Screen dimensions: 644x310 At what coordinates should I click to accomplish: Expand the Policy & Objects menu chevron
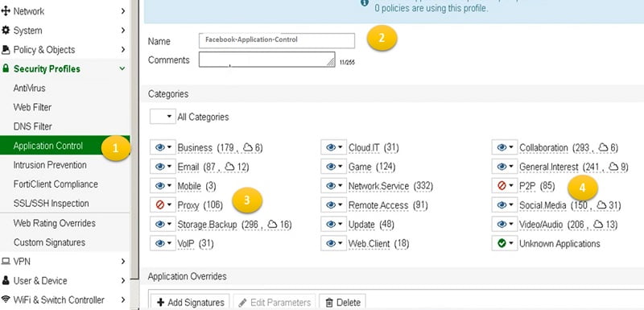coord(123,50)
